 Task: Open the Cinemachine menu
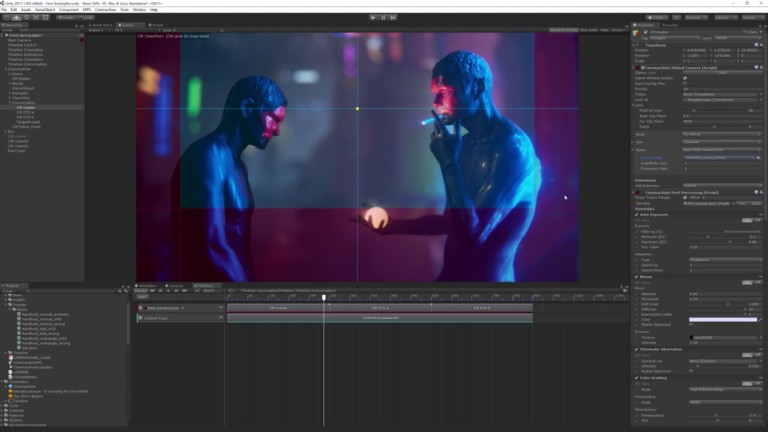pos(105,9)
